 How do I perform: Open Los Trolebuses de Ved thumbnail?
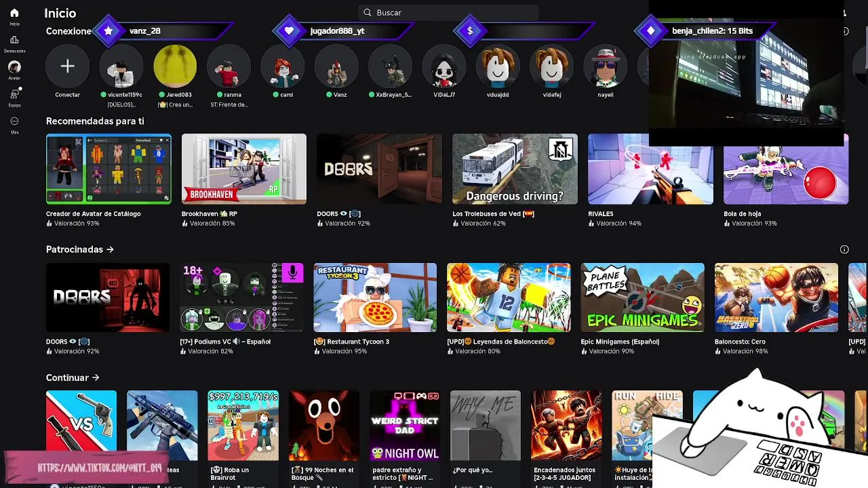pyautogui.click(x=515, y=169)
